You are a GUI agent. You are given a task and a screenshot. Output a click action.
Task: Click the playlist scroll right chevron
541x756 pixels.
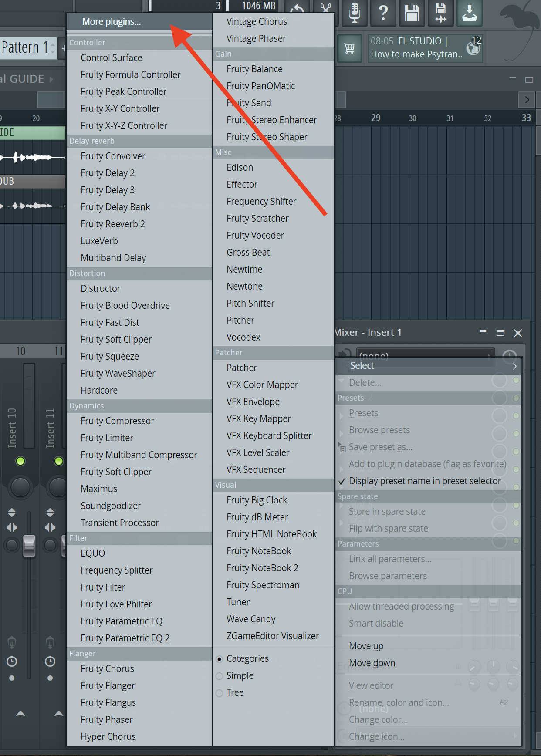click(527, 100)
